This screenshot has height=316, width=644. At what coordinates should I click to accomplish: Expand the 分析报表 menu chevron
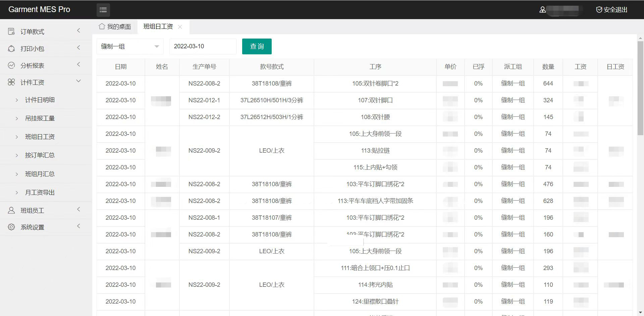click(x=78, y=64)
